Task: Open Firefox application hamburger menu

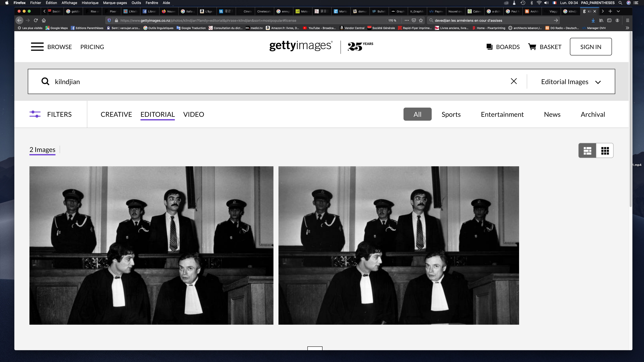Action: click(x=628, y=20)
